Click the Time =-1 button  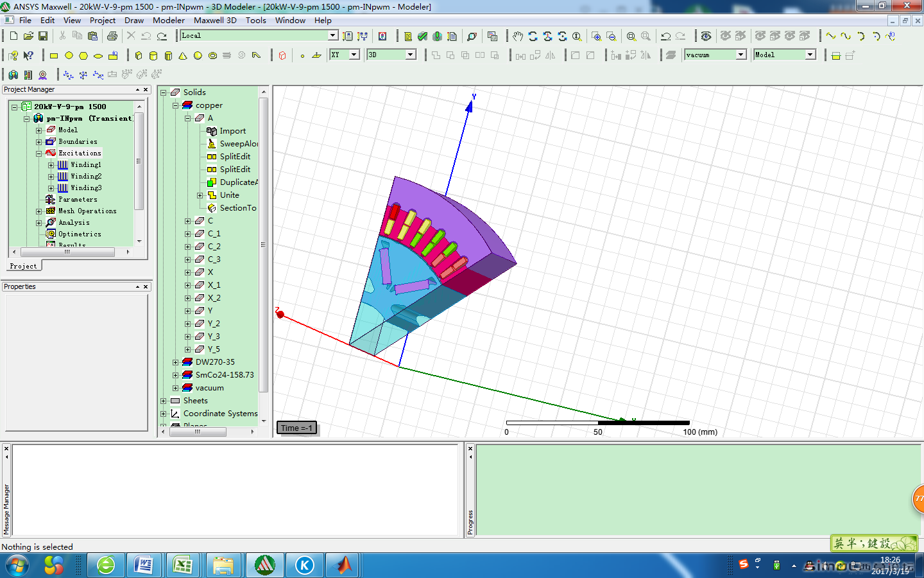[x=296, y=428]
